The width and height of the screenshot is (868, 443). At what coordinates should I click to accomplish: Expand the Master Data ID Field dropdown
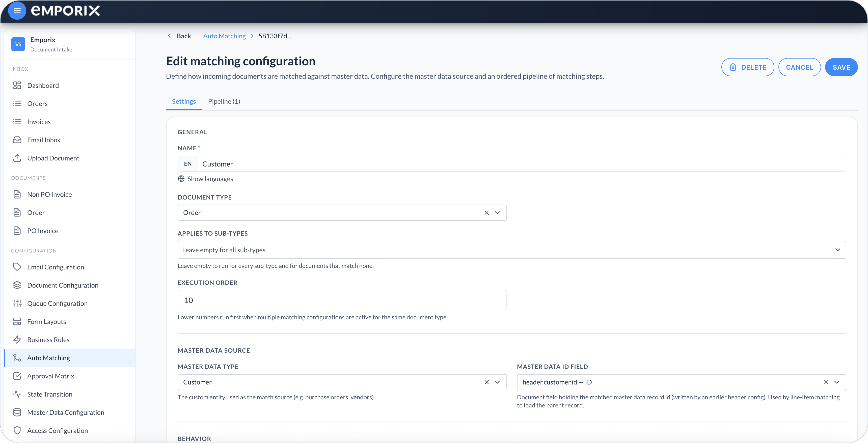coord(837,382)
